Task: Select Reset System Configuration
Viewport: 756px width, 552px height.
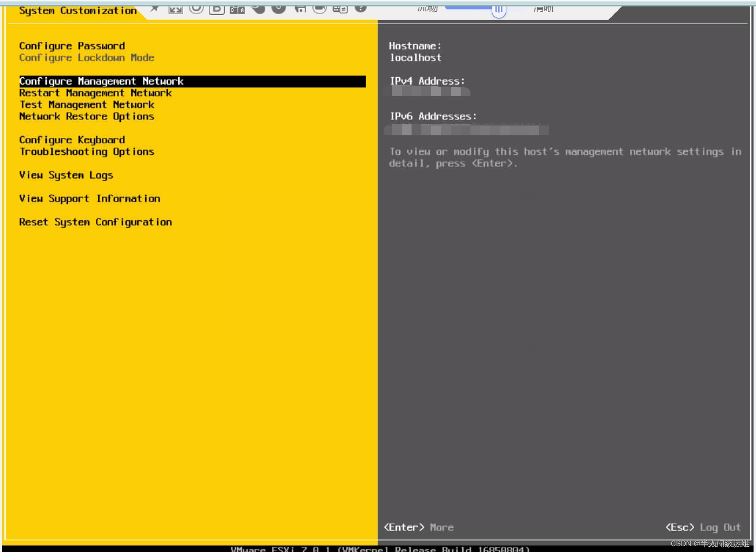Action: pyautogui.click(x=95, y=222)
